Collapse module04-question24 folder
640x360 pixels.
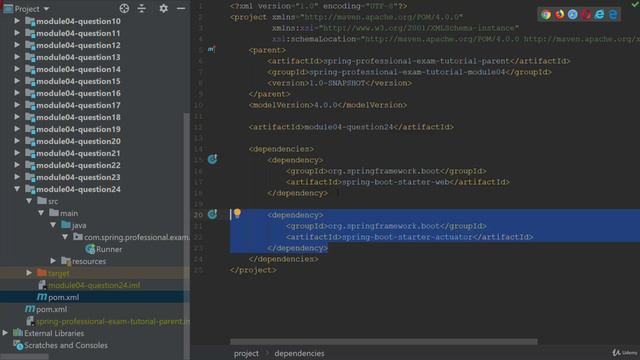click(x=17, y=189)
